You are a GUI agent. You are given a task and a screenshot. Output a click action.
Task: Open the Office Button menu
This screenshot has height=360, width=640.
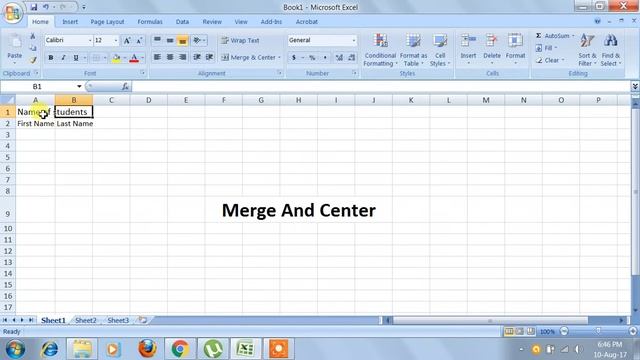(x=12, y=12)
